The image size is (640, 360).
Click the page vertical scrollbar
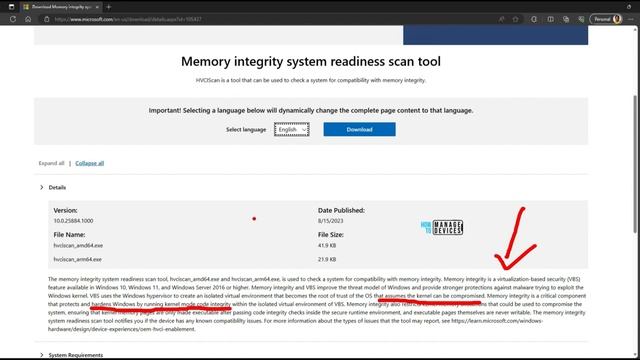coord(635,163)
